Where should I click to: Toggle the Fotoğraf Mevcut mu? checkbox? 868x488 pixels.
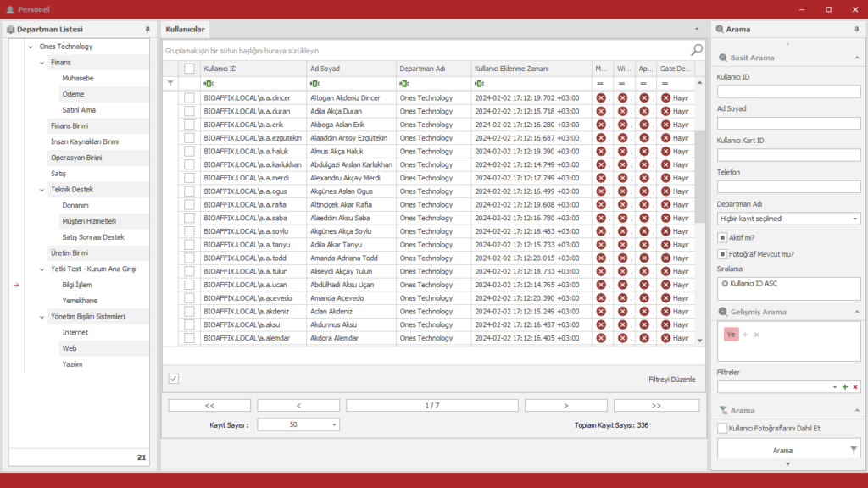pos(722,254)
